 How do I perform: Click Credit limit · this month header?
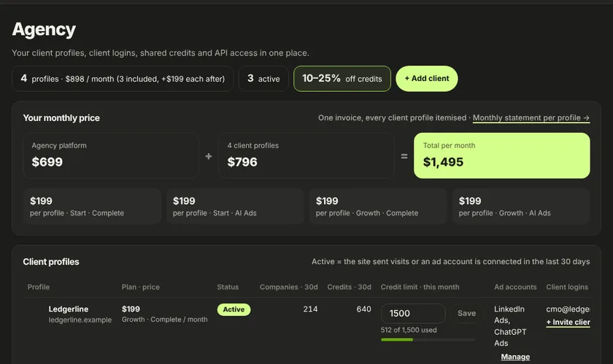[x=420, y=287]
